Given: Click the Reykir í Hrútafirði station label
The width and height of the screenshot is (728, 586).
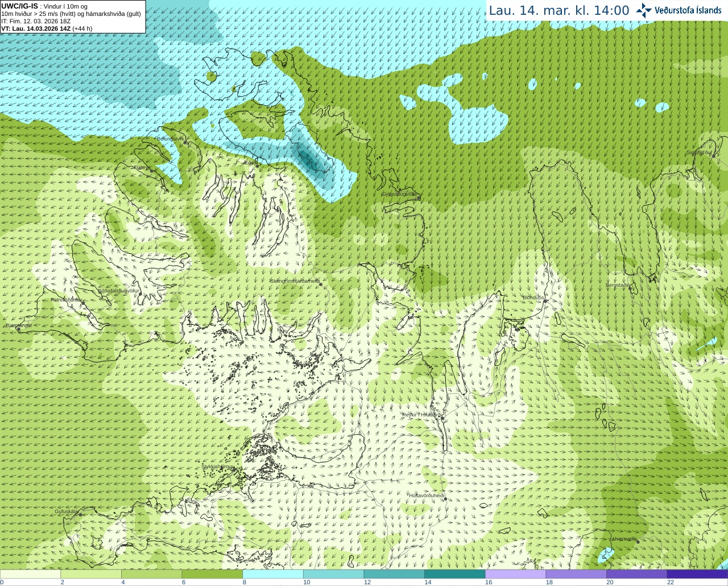Looking at the screenshot, I should tap(422, 415).
